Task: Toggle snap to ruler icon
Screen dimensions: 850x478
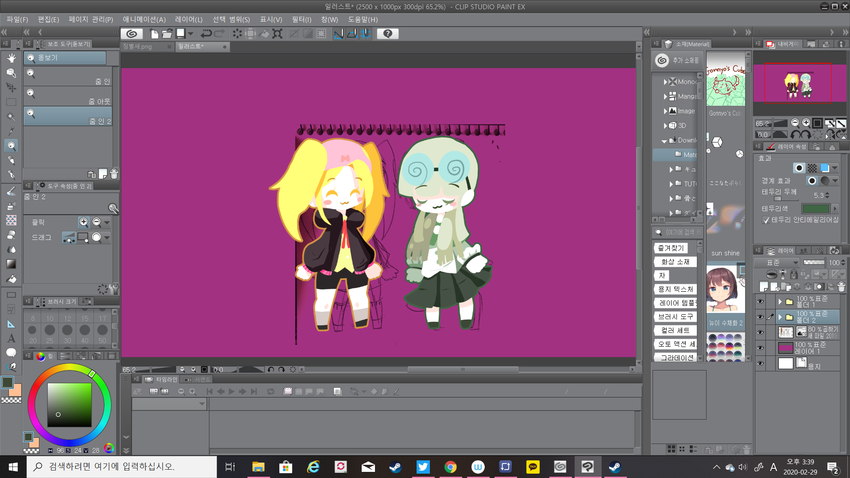Action: click(338, 34)
